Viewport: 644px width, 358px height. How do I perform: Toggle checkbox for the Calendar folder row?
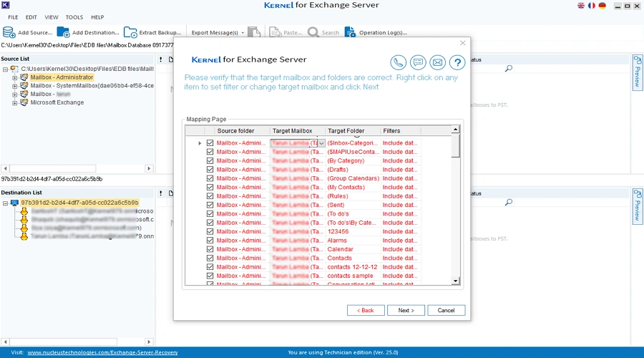(x=210, y=249)
